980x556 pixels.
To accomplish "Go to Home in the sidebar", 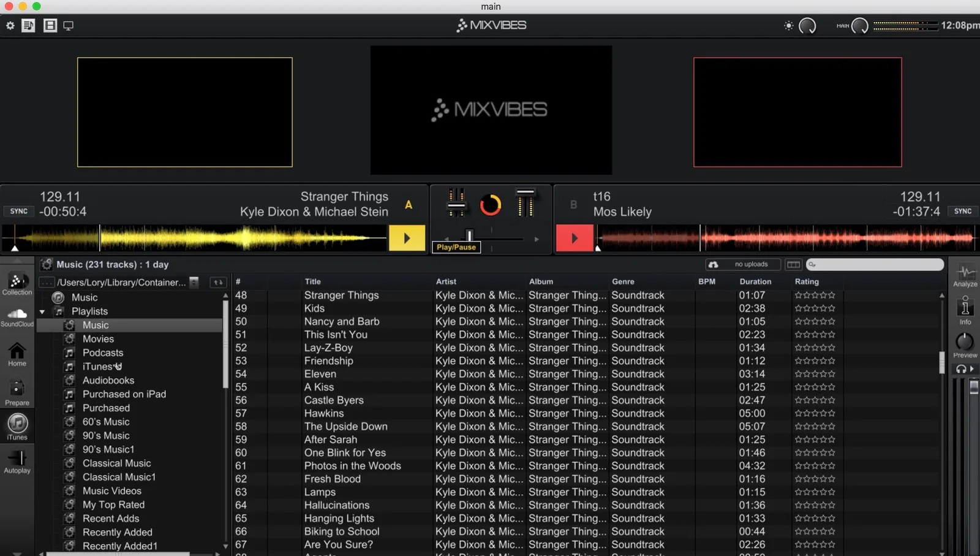I will [17, 355].
